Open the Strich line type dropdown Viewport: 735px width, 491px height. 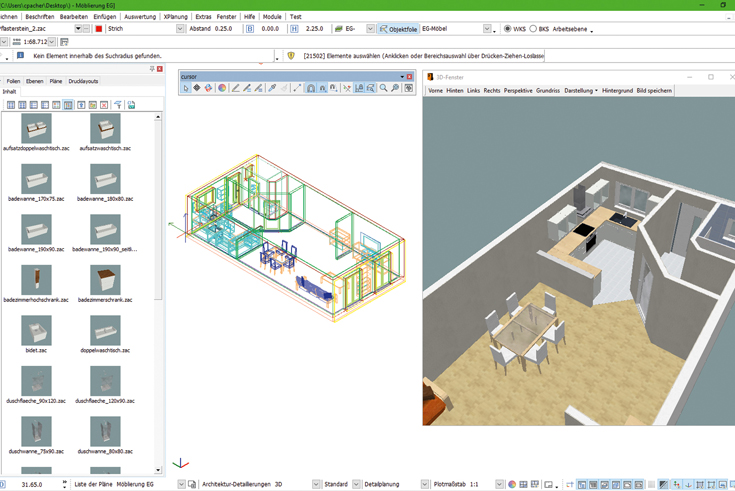coord(181,29)
